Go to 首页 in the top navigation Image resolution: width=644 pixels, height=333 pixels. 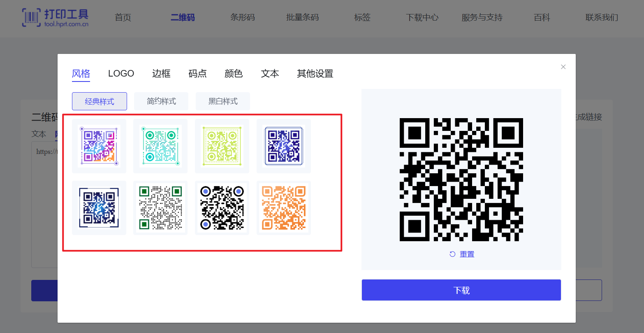pos(123,17)
